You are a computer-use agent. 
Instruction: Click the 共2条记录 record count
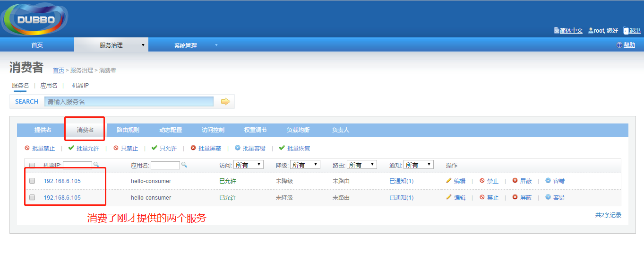608,215
